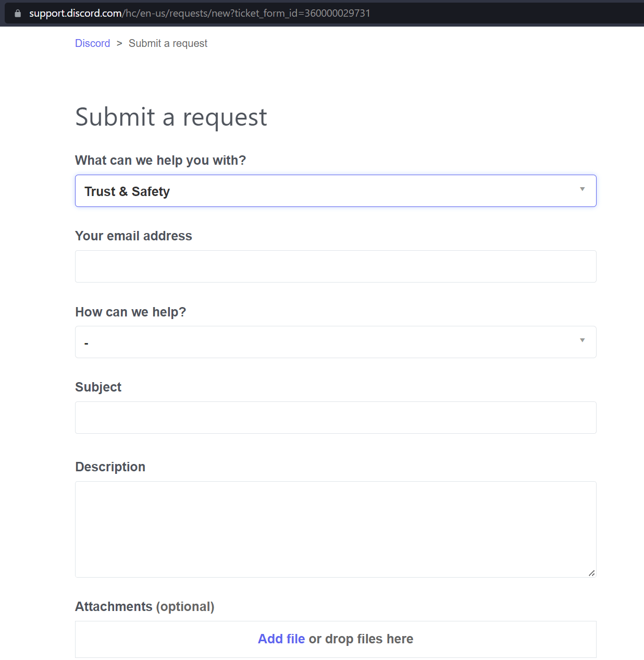Open the "What can we help you with?" dropdown
This screenshot has height=660, width=644.
336,191
